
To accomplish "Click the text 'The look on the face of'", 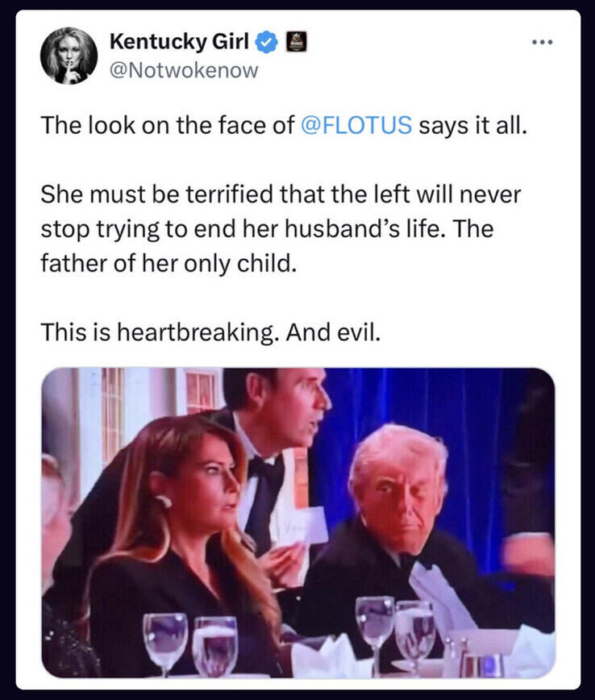I will point(168,127).
